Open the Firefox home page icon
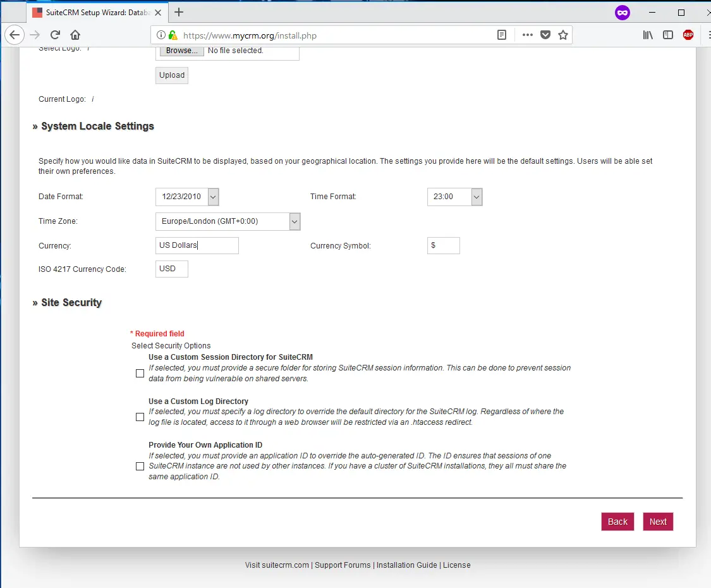 75,35
